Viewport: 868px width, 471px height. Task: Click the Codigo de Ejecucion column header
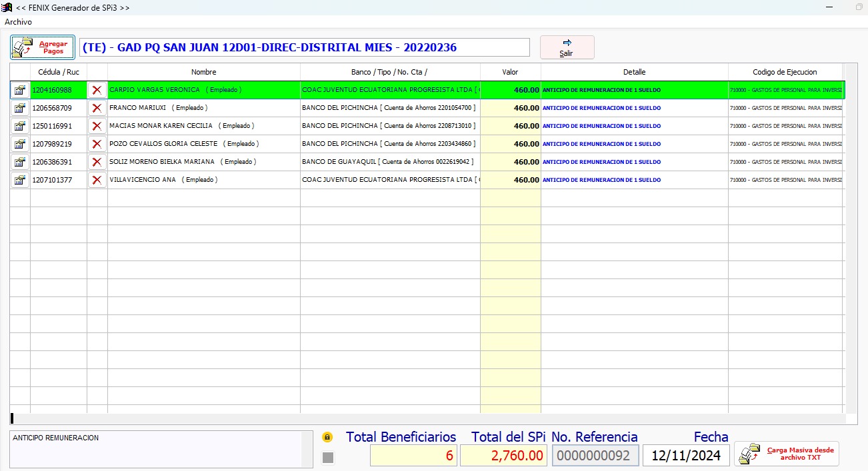coord(785,72)
